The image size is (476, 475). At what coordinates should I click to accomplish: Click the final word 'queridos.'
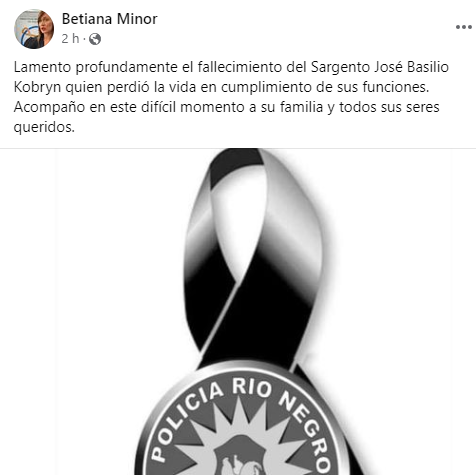pyautogui.click(x=44, y=127)
